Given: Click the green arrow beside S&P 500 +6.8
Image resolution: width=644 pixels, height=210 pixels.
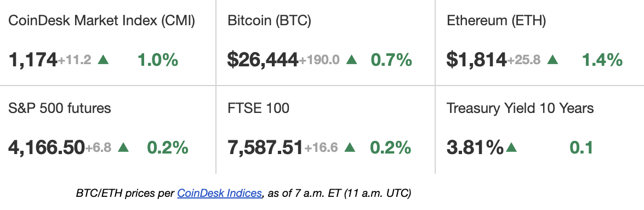Looking at the screenshot, I should pyautogui.click(x=123, y=147).
